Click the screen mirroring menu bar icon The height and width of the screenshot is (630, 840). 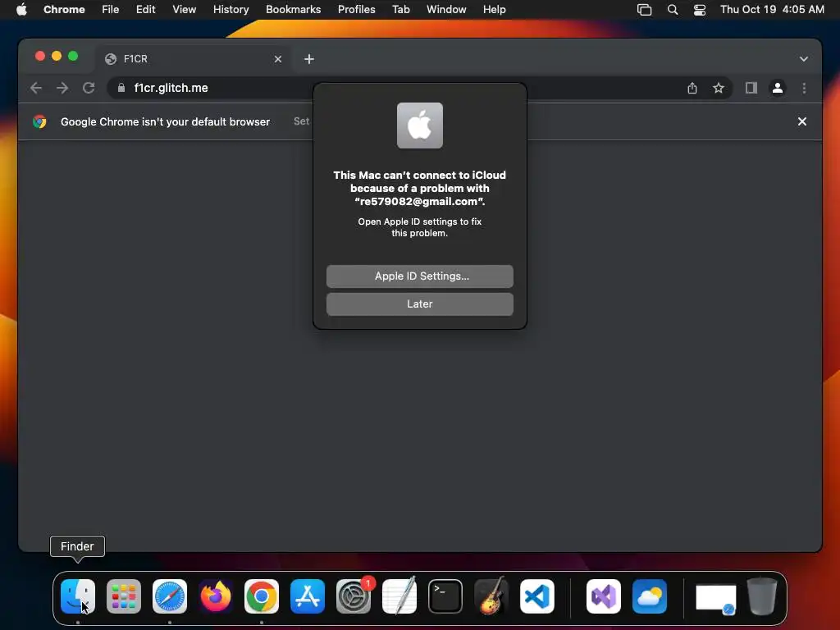click(x=645, y=10)
